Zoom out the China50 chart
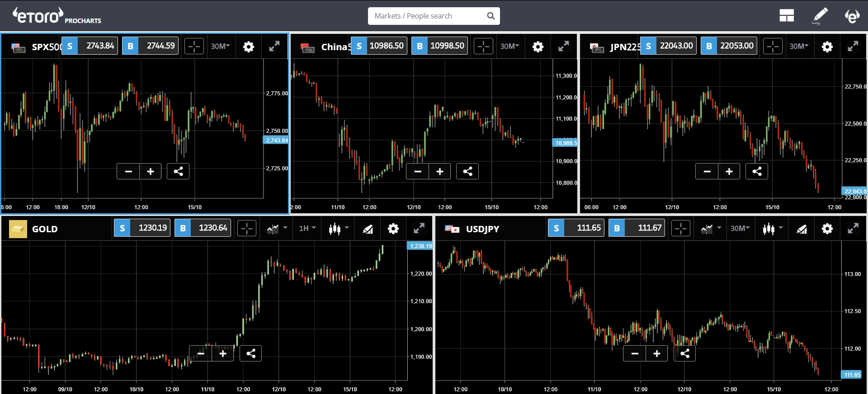The width and height of the screenshot is (868, 394). coord(418,171)
